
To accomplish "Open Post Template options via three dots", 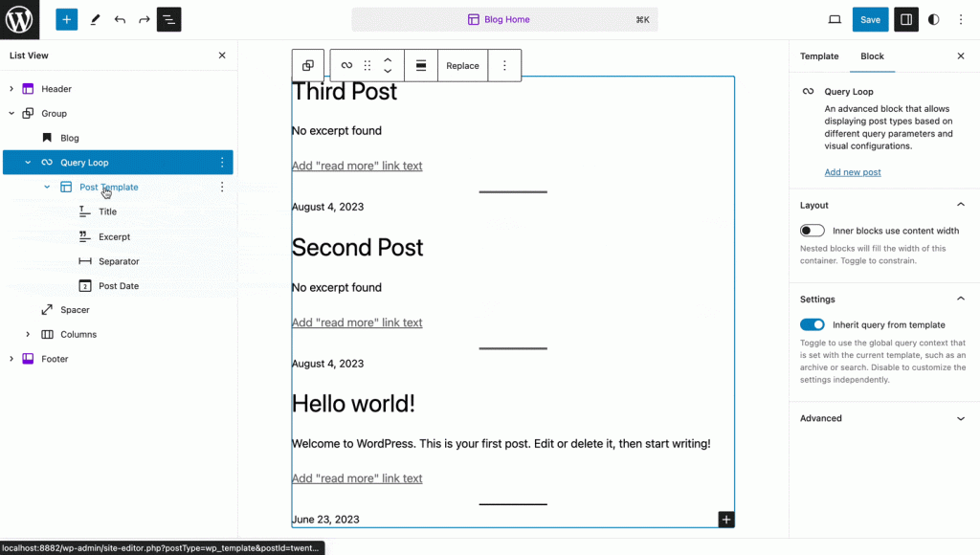I will (222, 187).
